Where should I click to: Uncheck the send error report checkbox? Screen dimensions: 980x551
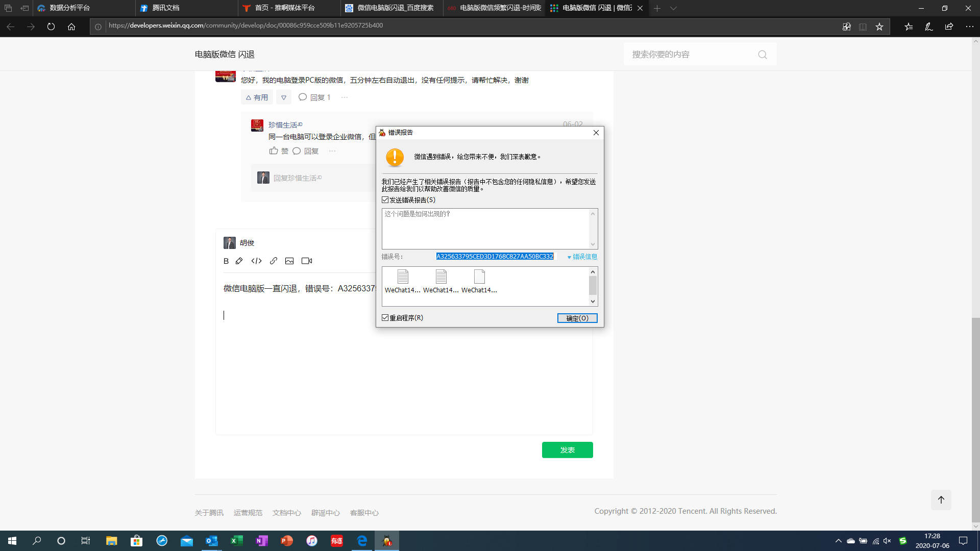click(x=385, y=200)
